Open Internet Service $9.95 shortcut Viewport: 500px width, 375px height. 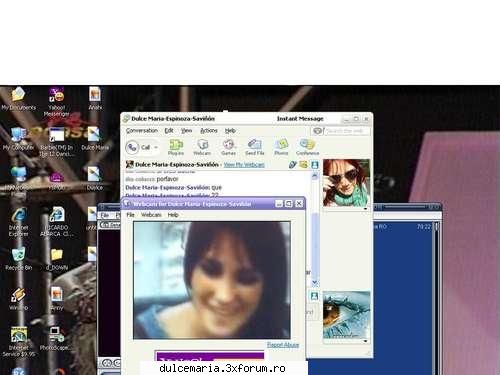tap(18, 342)
